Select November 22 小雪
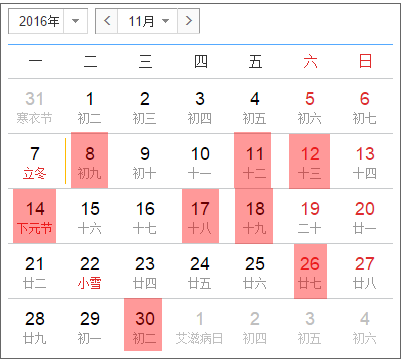This screenshot has height=360, width=403. click(x=90, y=272)
